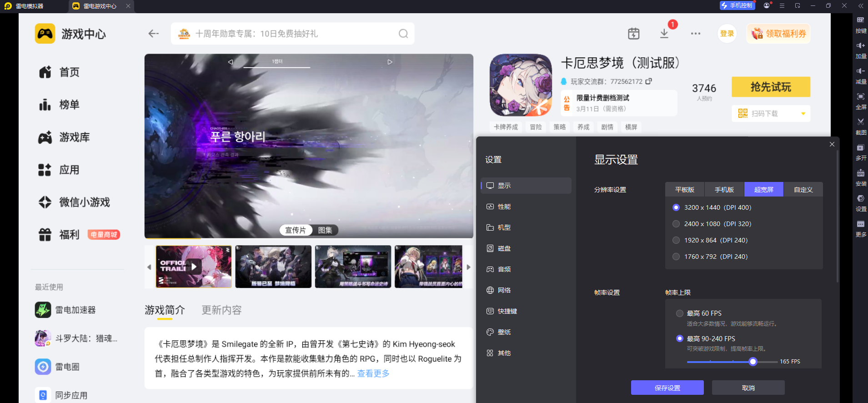Open the 网络 settings category
868x403 pixels.
coord(526,290)
